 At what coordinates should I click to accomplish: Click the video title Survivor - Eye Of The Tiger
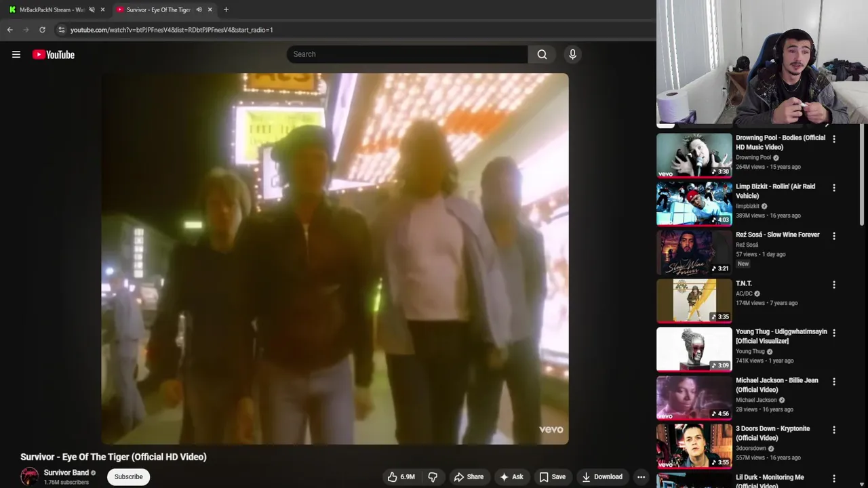click(113, 457)
